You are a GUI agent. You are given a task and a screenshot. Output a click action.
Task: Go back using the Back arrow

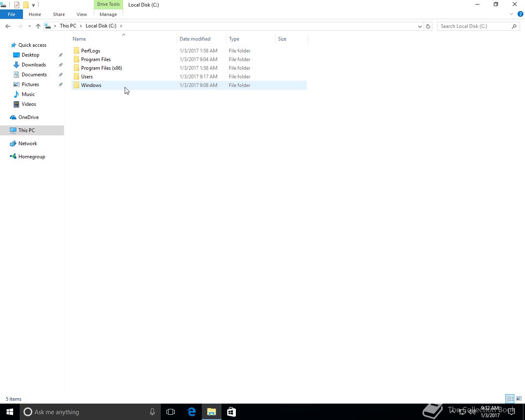[x=8, y=26]
